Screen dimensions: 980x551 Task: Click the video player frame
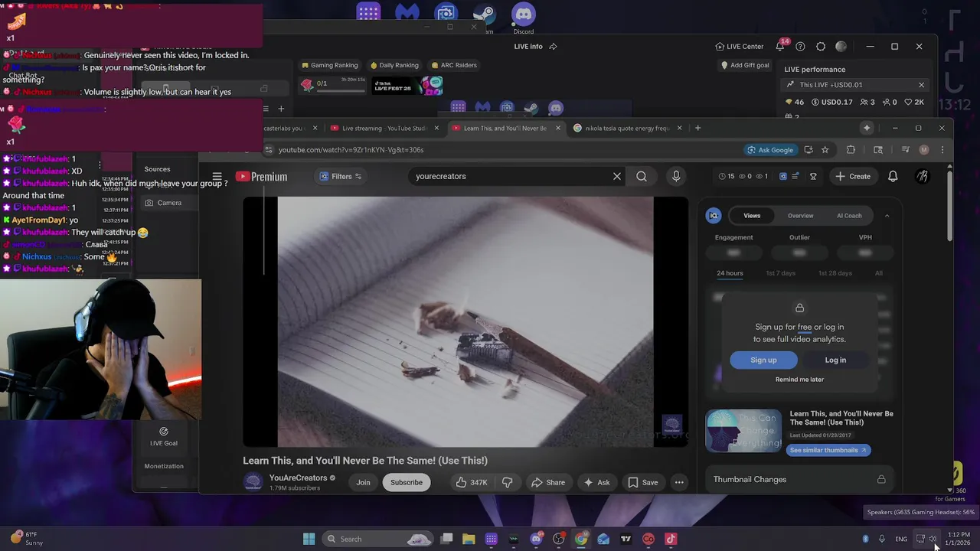coord(465,321)
